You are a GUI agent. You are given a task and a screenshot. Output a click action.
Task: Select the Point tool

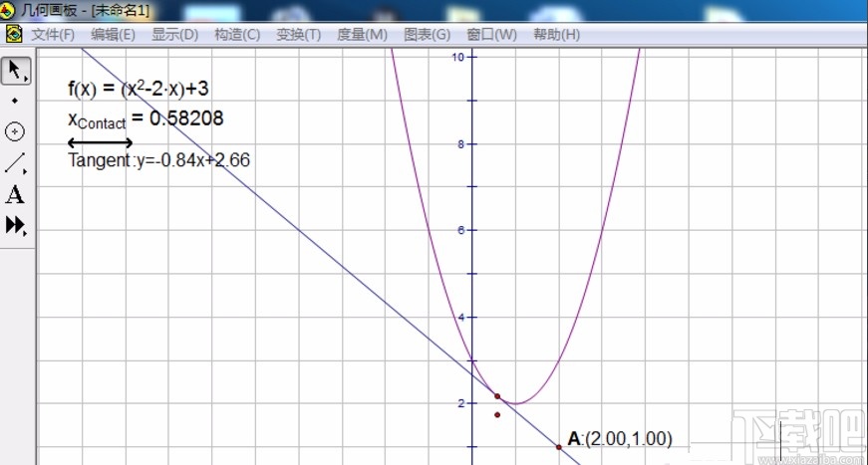coord(15,101)
